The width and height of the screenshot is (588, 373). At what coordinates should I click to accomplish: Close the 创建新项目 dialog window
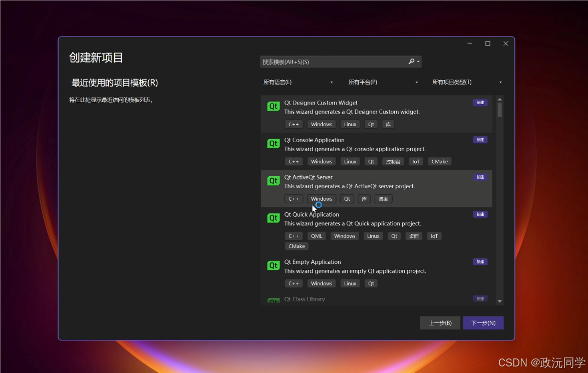(506, 44)
